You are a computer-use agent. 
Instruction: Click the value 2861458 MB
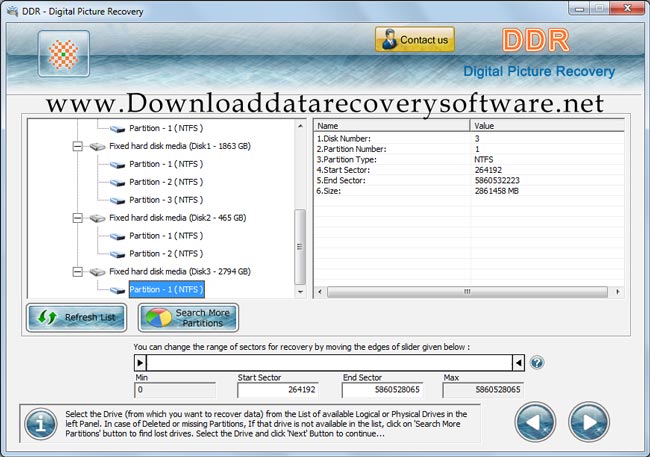[x=497, y=191]
